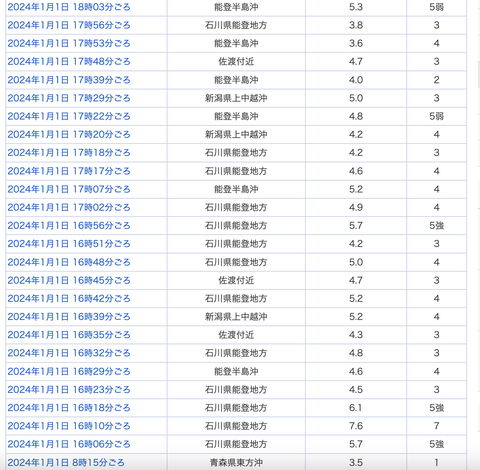This screenshot has height=470, width=480.
Task: Open the 17時20分ごろ earthquake entry
Action: point(69,135)
